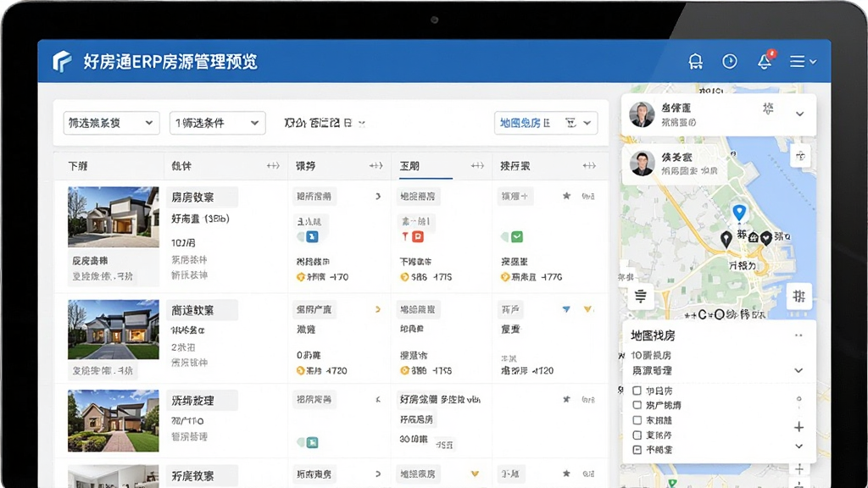Check the first checkbox in 地图找房 list

tap(637, 391)
